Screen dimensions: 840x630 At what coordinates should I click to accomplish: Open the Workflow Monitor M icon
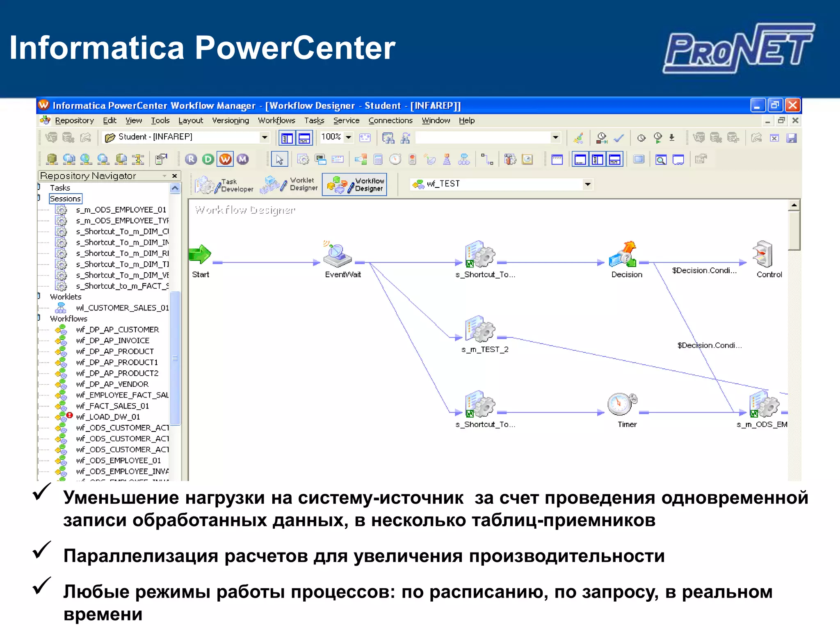tap(243, 159)
